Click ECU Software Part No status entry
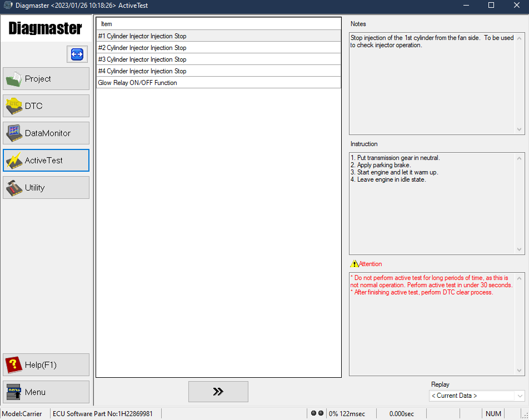The height and width of the screenshot is (420, 529). (103, 413)
